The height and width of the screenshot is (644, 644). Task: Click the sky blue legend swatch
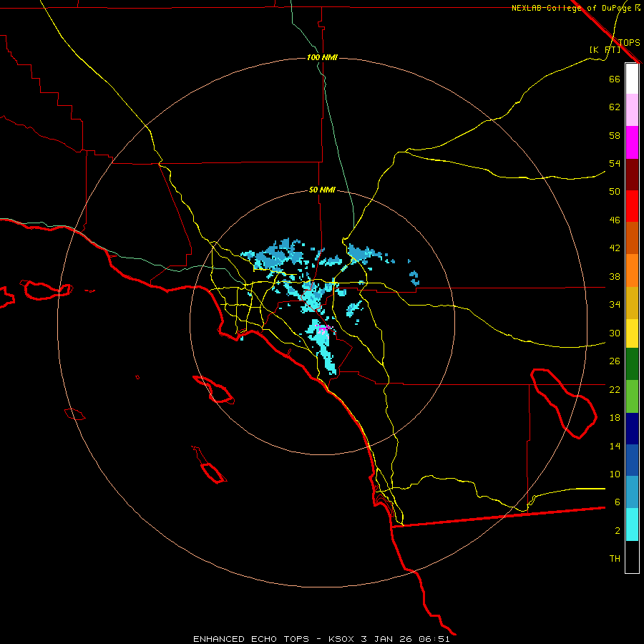(x=632, y=492)
